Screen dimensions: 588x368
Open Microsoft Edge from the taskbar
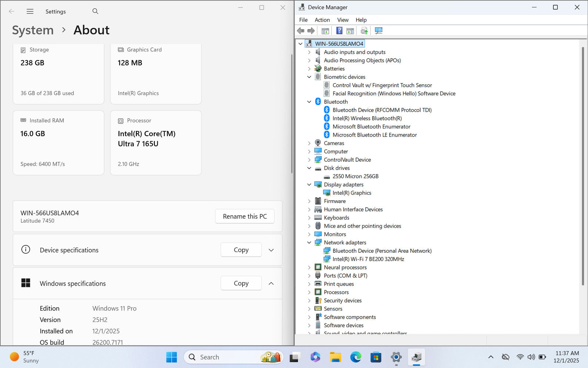[x=355, y=357]
